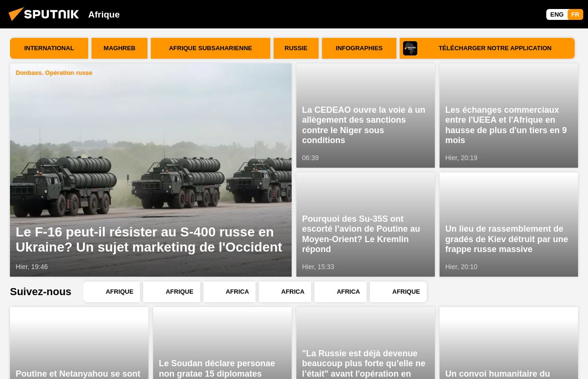Open the "Donbass. Opération russe" topic tag
The image size is (588, 379).
[54, 72]
